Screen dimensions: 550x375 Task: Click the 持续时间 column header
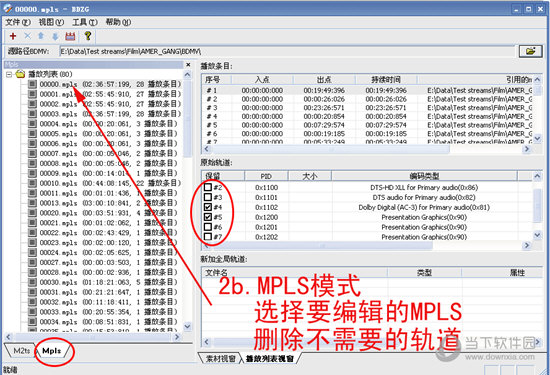pos(386,80)
